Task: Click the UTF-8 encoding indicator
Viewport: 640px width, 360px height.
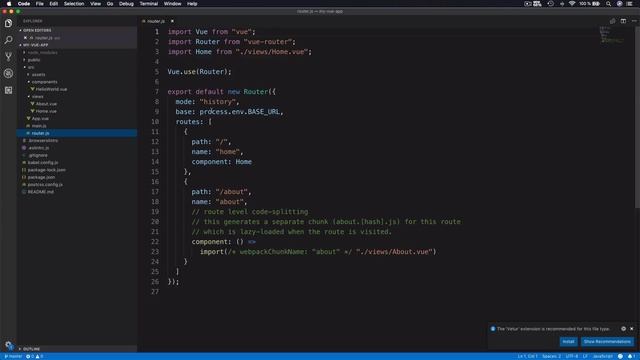Action: [571, 356]
